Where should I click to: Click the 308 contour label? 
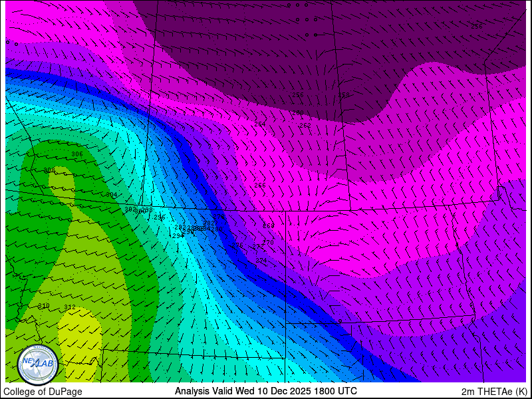[x=49, y=170]
